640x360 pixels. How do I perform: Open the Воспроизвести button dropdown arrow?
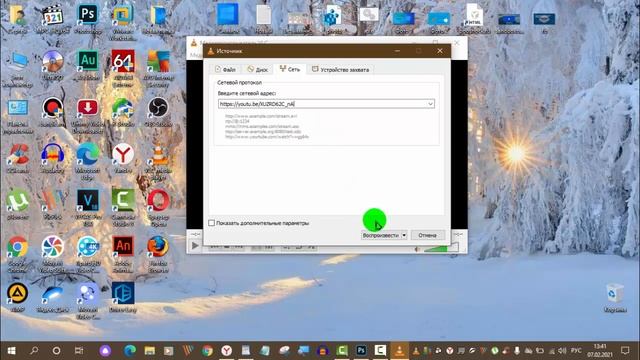(x=404, y=235)
